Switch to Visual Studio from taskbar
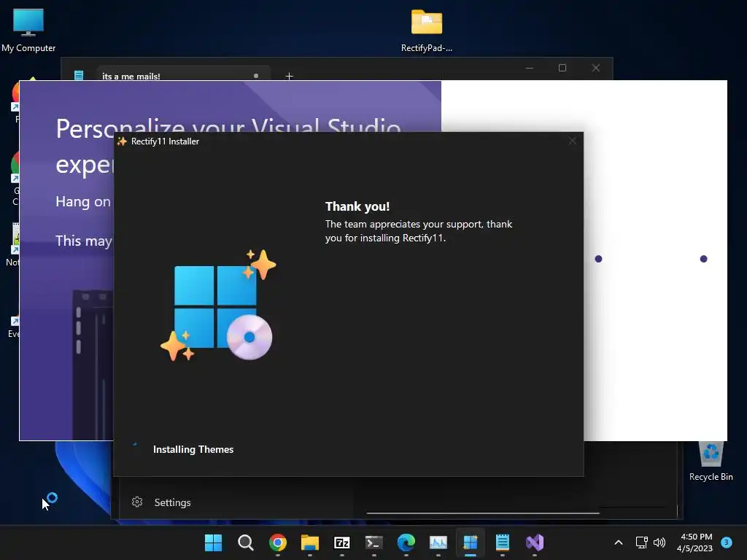Image resolution: width=747 pixels, height=560 pixels. coord(535,542)
